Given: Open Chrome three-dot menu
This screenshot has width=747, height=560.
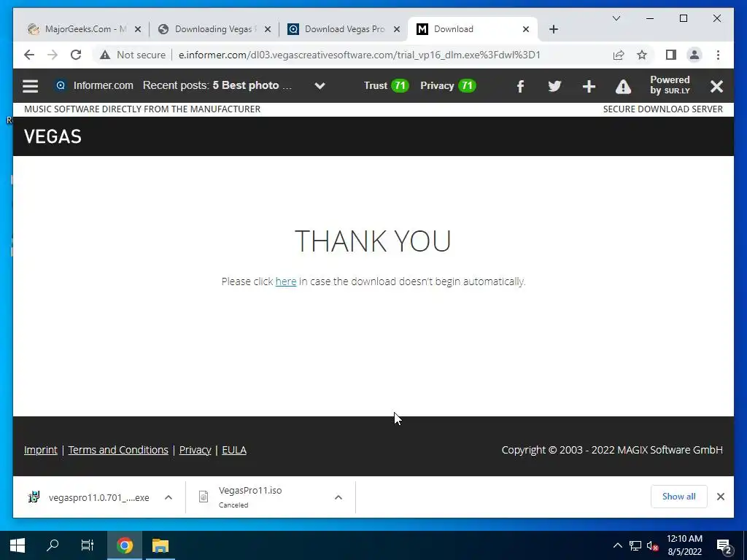Looking at the screenshot, I should click(718, 55).
